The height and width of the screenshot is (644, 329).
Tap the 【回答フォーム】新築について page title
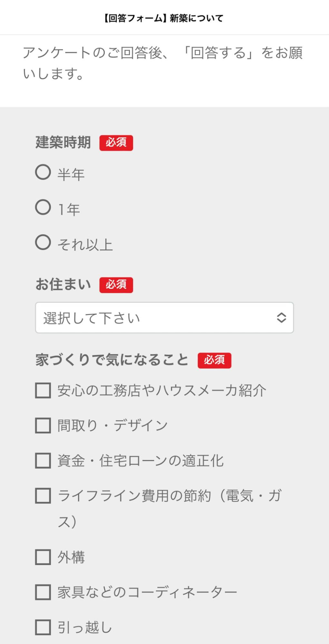(x=163, y=18)
